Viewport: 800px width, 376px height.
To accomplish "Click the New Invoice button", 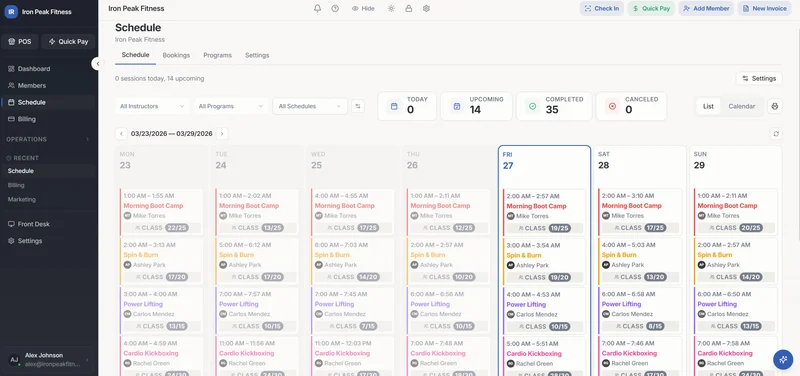I will point(764,9).
